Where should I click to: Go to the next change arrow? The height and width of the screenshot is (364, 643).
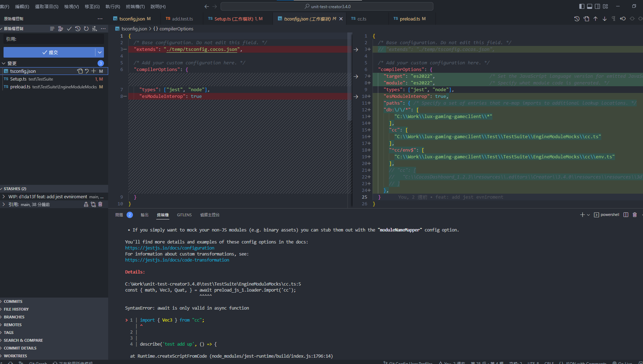pos(604,19)
